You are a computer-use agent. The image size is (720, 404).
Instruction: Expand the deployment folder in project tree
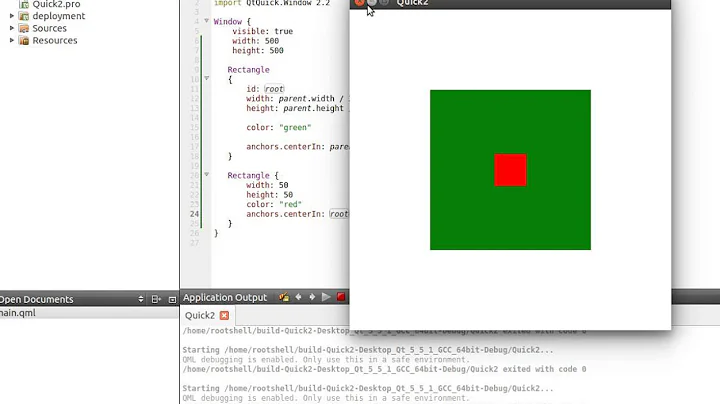pyautogui.click(x=12, y=16)
